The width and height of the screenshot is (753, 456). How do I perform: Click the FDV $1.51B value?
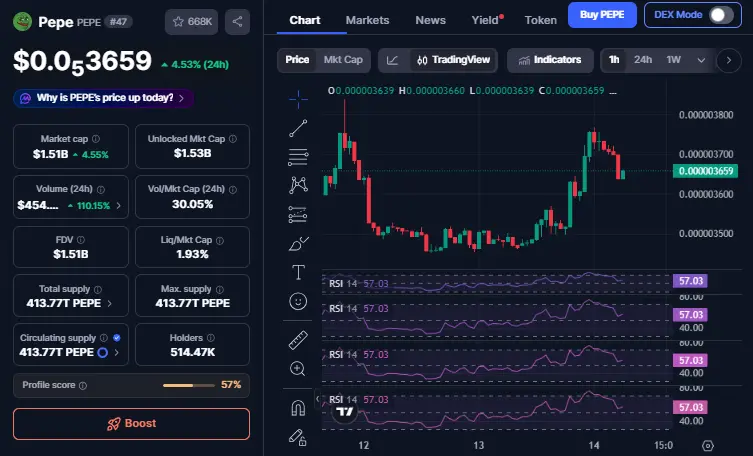click(71, 254)
